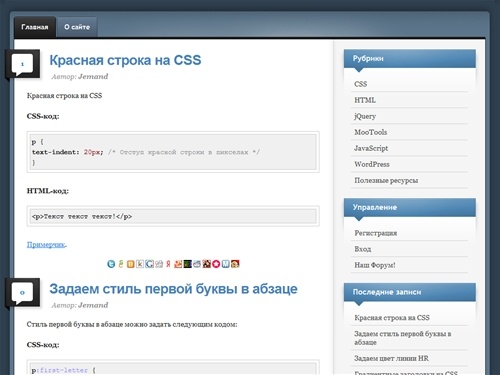
Task: Click the comment bubble showing 1 comment
Action: click(x=22, y=64)
